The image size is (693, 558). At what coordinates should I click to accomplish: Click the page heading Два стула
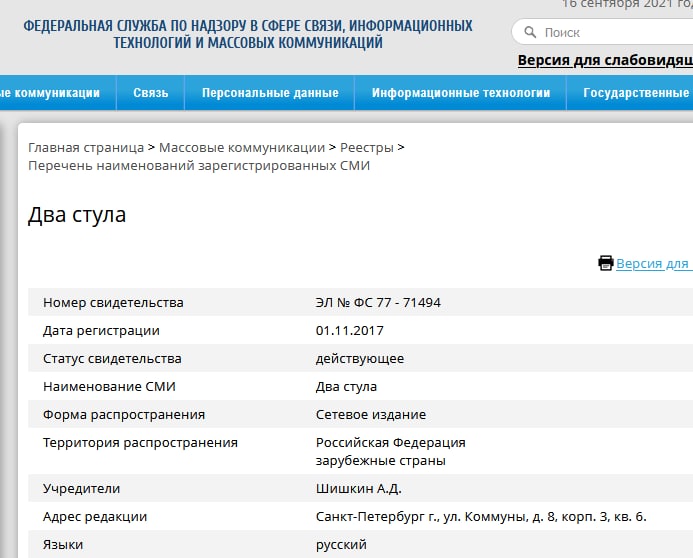pyautogui.click(x=77, y=215)
